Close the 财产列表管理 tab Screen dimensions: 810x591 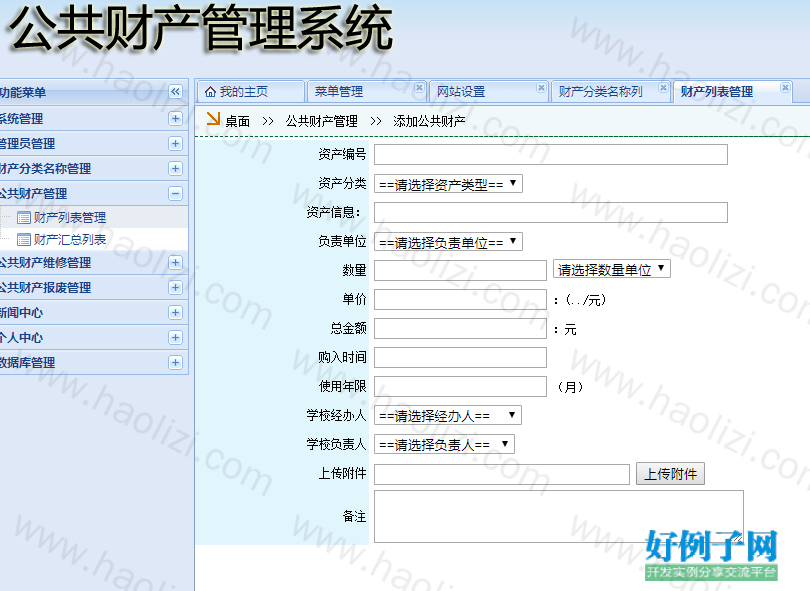pos(785,87)
